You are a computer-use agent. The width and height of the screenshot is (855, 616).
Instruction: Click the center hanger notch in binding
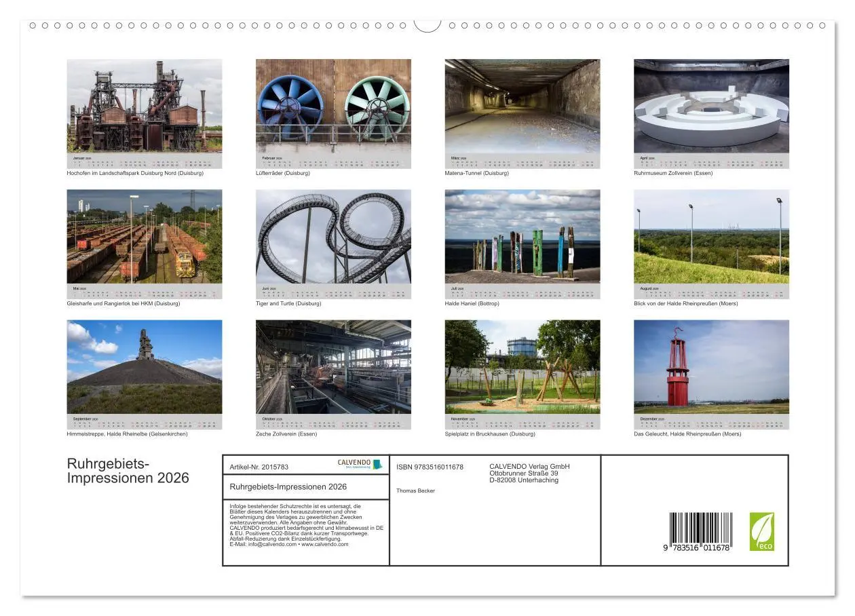(427, 26)
